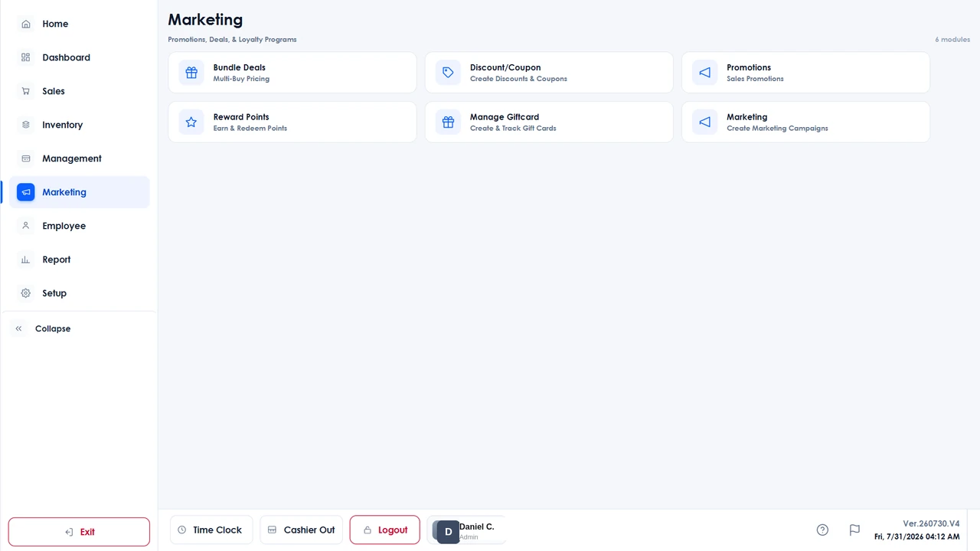Select Employee in the sidebar
Viewport: 980px width, 551px height.
point(80,226)
